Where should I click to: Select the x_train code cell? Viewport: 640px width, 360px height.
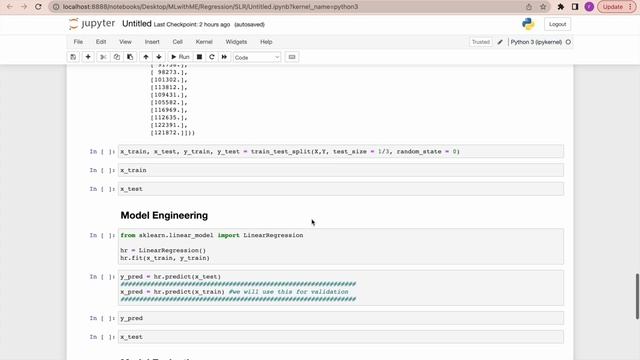click(341, 170)
